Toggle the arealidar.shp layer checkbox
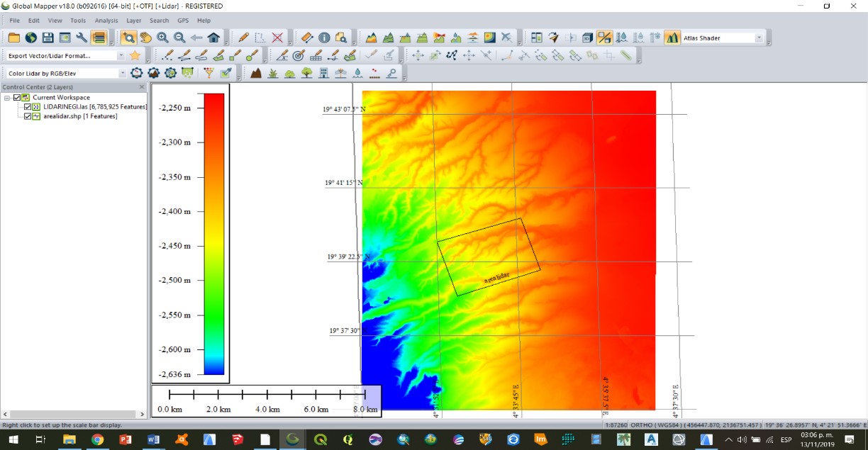The width and height of the screenshot is (868, 450). (28, 116)
